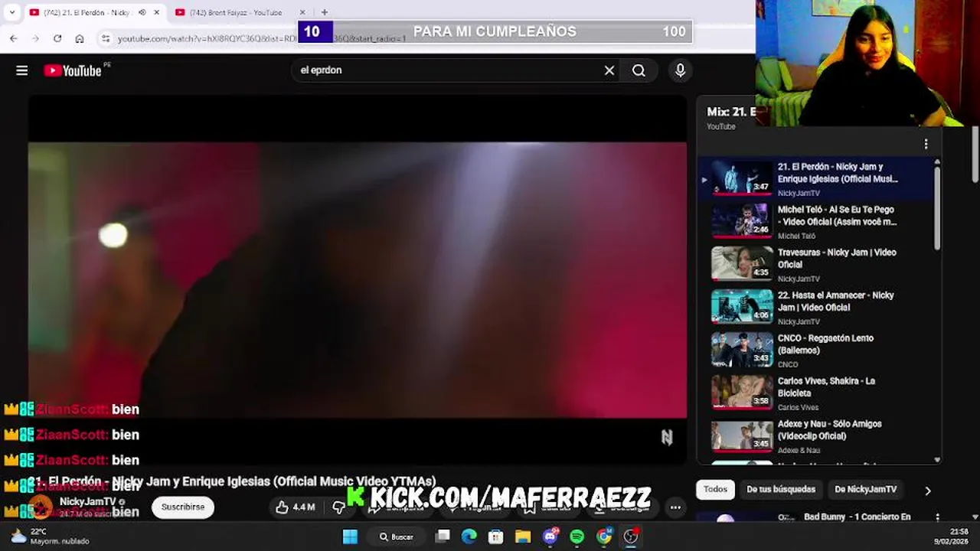Select the El Perdón browser tab

coord(88,12)
